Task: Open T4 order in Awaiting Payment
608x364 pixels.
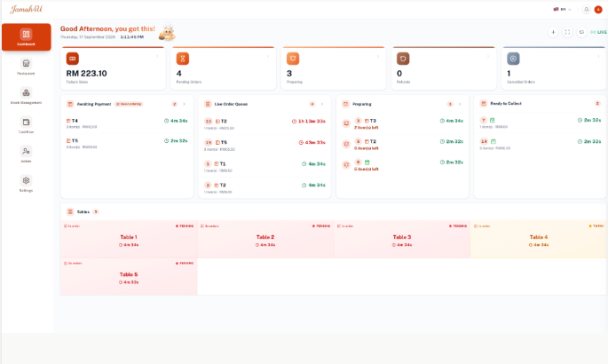Action: (127, 123)
